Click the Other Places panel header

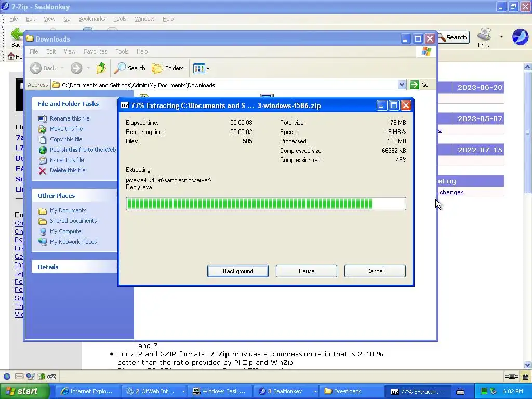click(x=74, y=196)
